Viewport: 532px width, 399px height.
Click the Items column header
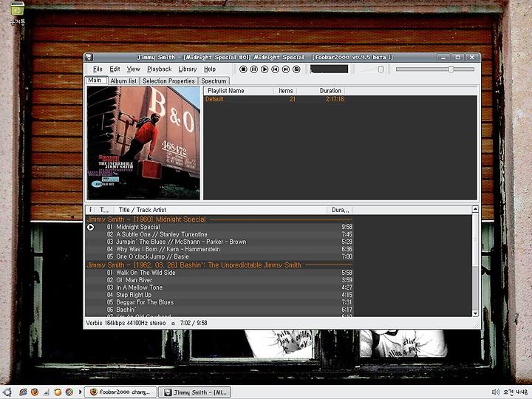[x=286, y=91]
